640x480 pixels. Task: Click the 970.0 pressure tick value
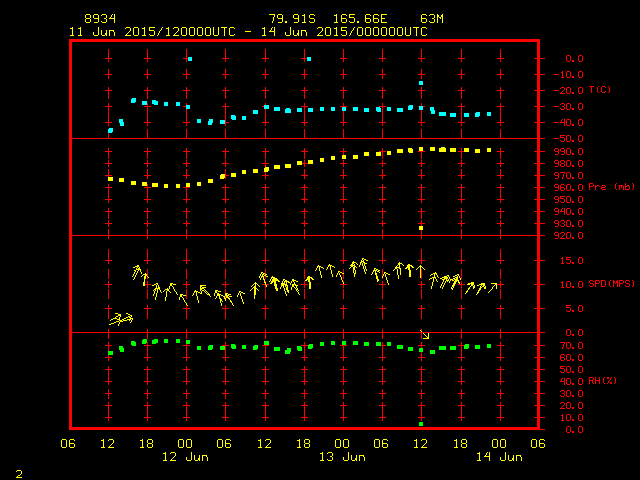click(569, 176)
